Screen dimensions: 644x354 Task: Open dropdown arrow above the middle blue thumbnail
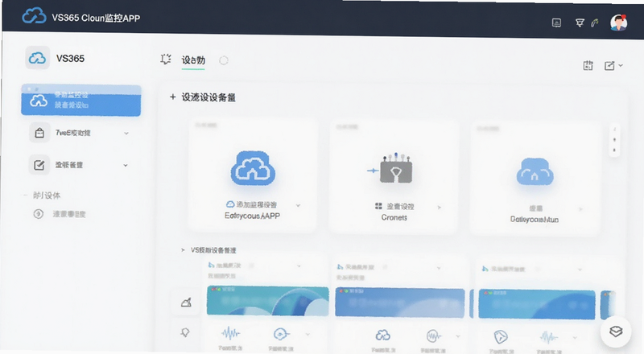coord(439,268)
